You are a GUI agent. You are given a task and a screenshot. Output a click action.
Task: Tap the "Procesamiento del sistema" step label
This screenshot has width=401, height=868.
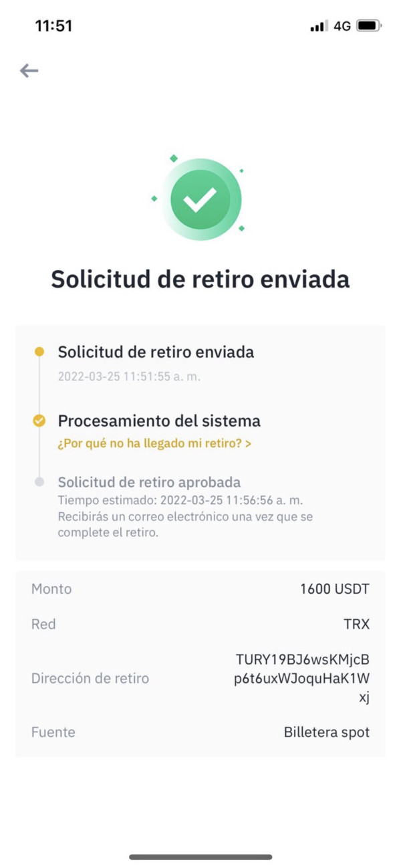159,421
